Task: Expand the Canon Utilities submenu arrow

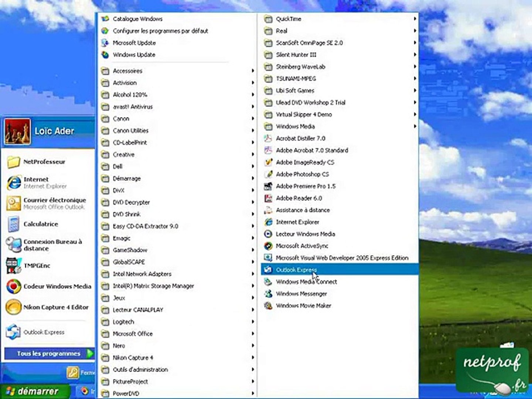Action: [253, 131]
